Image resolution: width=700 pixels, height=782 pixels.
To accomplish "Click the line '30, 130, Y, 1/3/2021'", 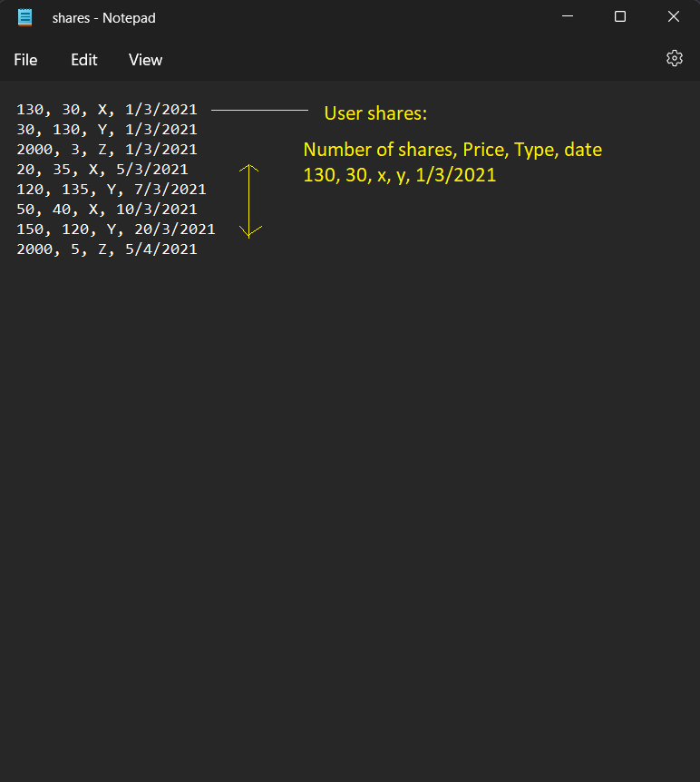I will 107,130.
